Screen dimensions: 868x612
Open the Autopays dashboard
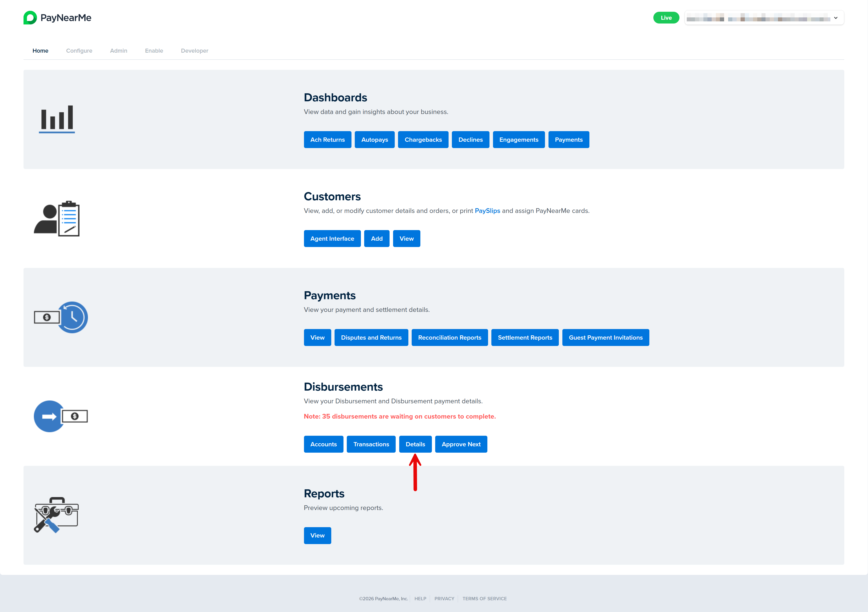tap(375, 139)
